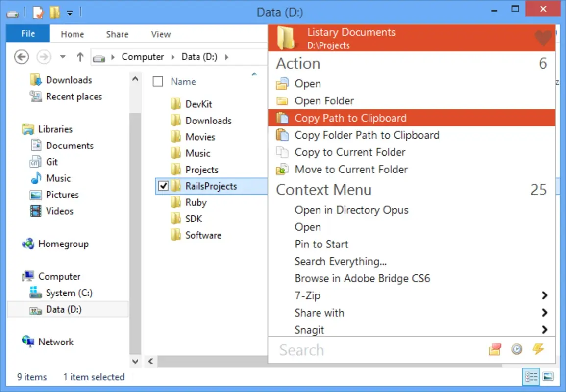The height and width of the screenshot is (392, 566).
Task: Open Pin to Start option
Action: coord(321,244)
